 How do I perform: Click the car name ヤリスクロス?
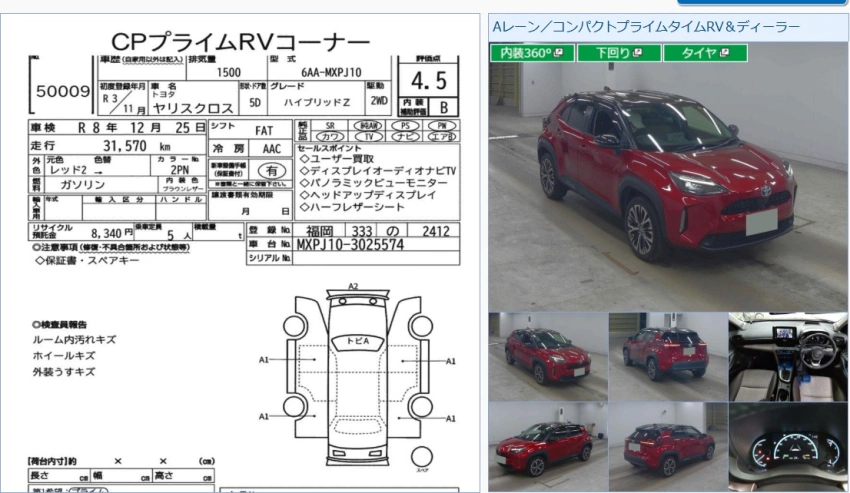coord(192,108)
